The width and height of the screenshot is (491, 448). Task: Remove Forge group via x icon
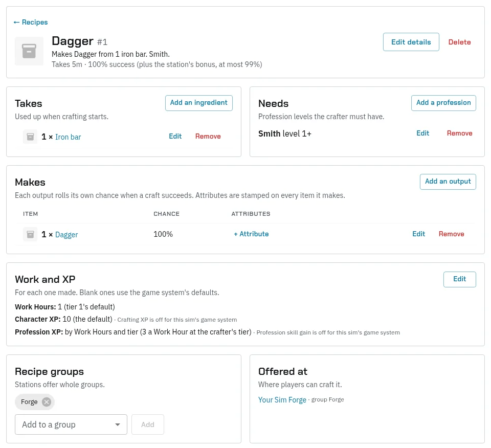click(x=47, y=401)
